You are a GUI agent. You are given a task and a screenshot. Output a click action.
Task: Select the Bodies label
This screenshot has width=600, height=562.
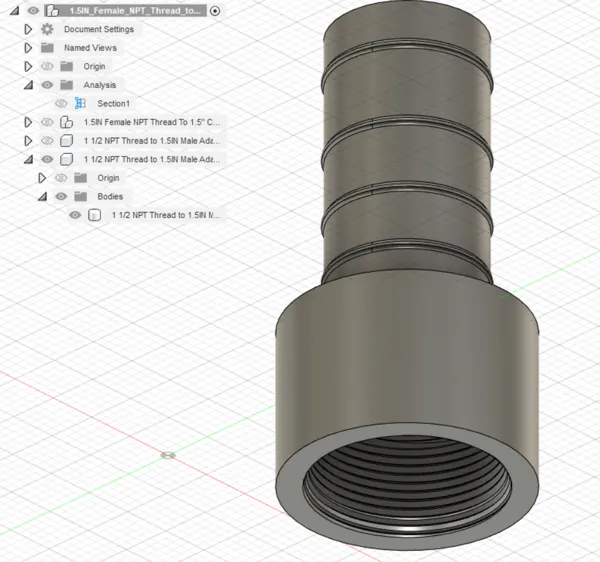click(110, 197)
